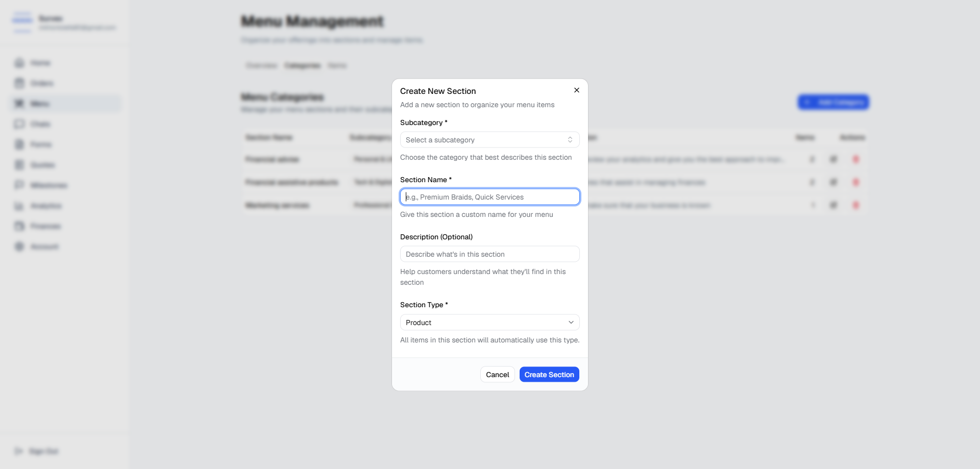The image size is (980, 469).
Task: Click the Description text field
Action: [490, 254]
